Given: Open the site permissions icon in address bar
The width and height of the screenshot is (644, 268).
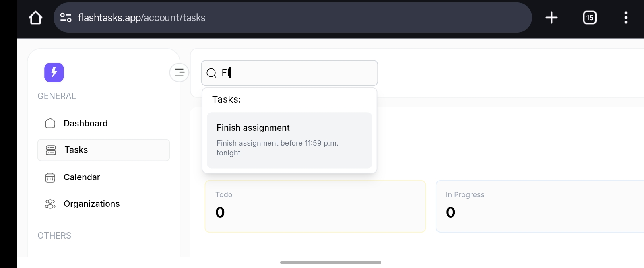Looking at the screenshot, I should [66, 17].
